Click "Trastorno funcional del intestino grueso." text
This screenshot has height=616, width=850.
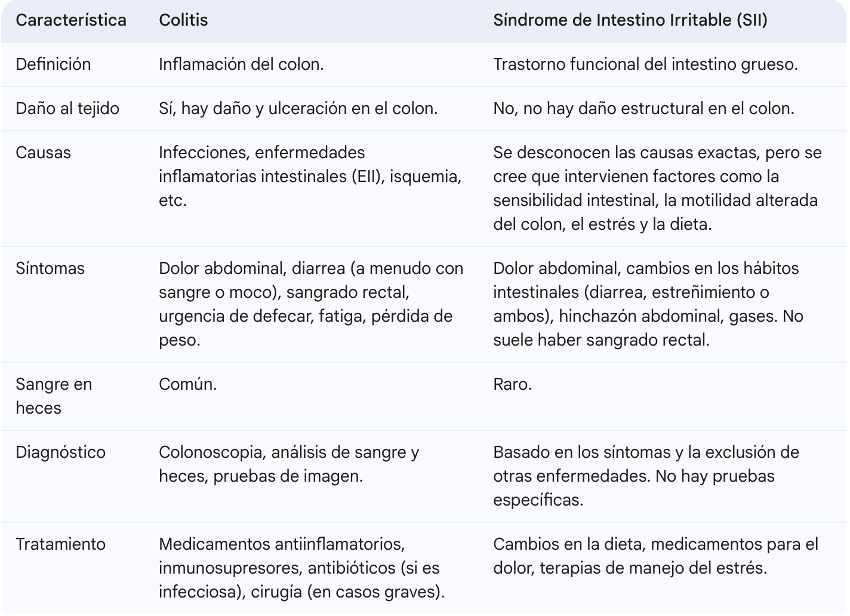click(645, 64)
